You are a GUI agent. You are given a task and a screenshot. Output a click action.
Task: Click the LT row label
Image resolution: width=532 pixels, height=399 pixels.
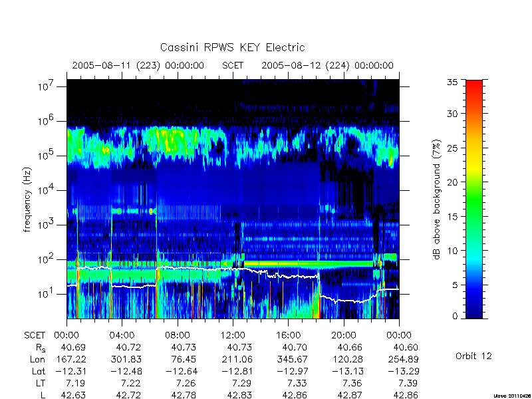41,383
